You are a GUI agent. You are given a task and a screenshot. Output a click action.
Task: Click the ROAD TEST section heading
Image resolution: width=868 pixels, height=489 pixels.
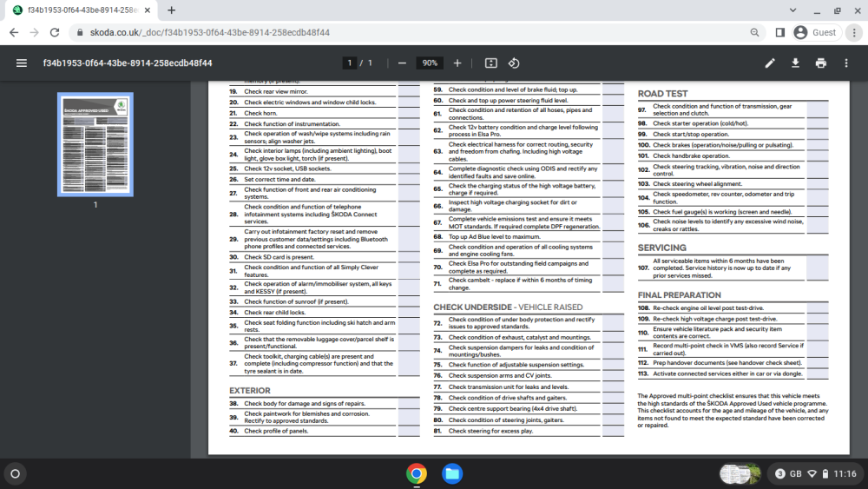point(662,94)
